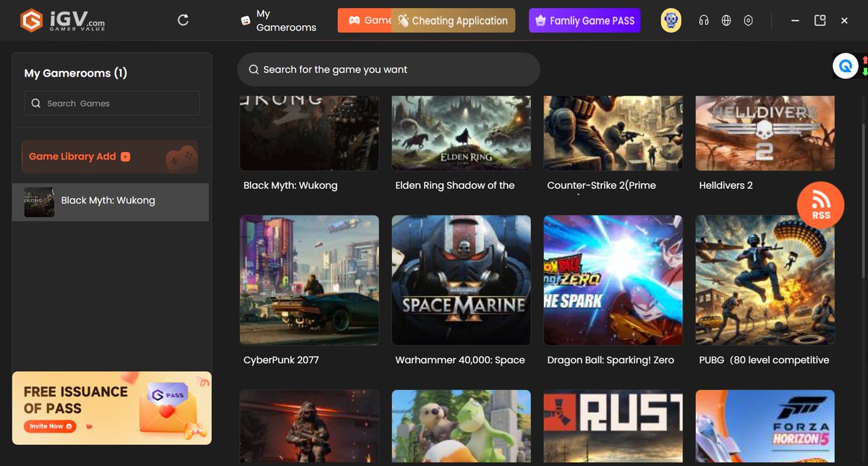Open the CyberPunk 2077 game cover
Viewport: 868px width, 466px height.
tap(309, 280)
